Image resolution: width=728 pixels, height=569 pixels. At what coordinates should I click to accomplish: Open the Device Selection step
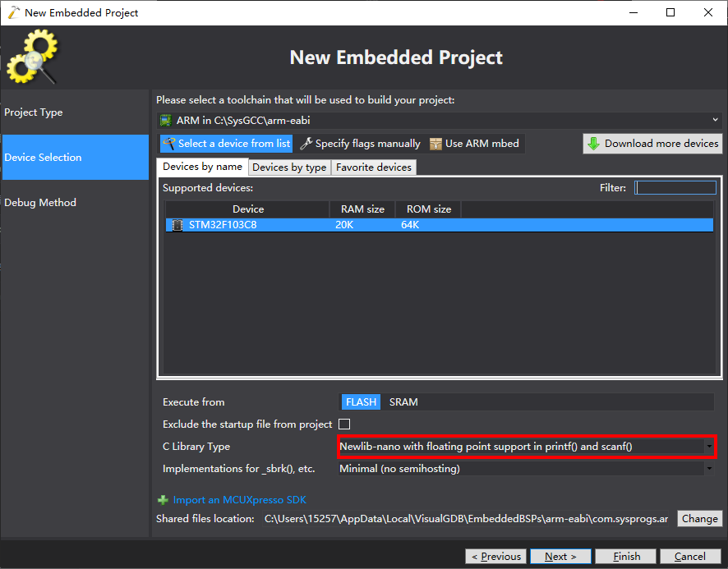[x=76, y=158]
